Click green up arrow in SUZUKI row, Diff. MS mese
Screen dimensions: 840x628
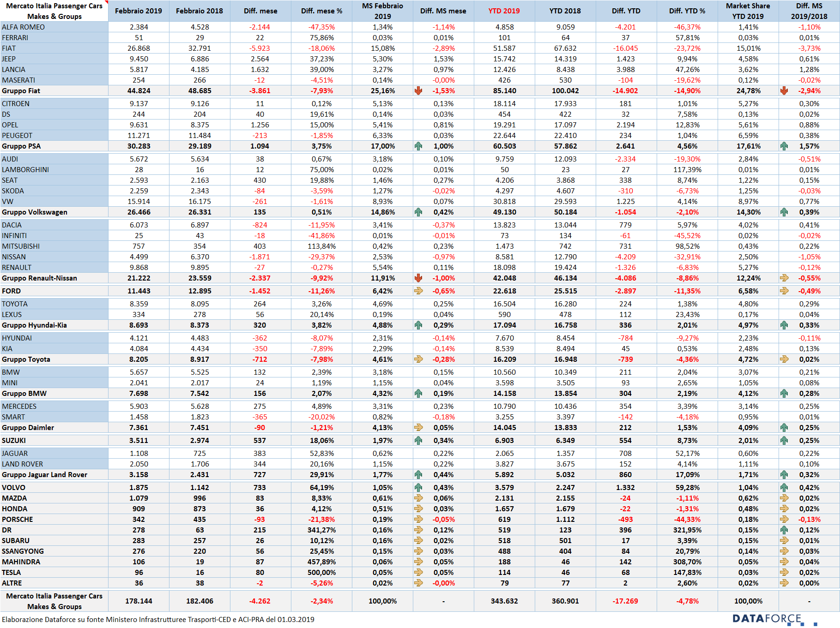(x=418, y=441)
